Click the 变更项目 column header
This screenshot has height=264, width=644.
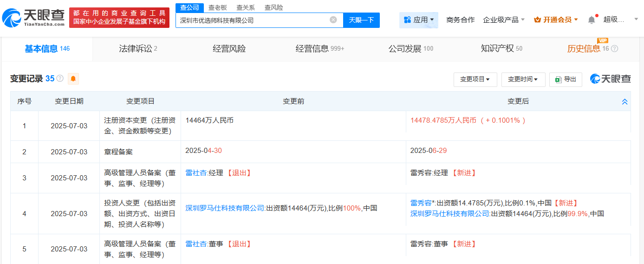(140, 101)
